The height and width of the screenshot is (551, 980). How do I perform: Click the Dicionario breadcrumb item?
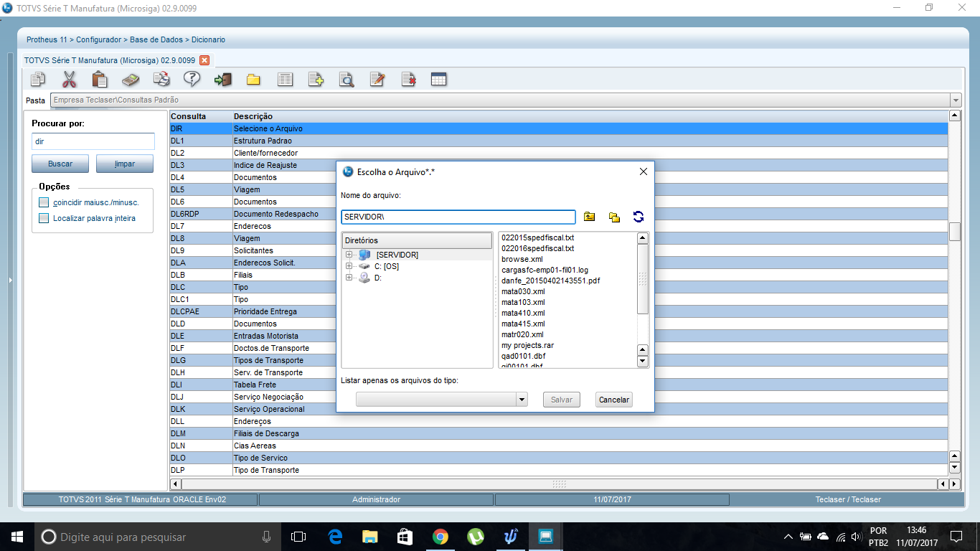(x=208, y=39)
